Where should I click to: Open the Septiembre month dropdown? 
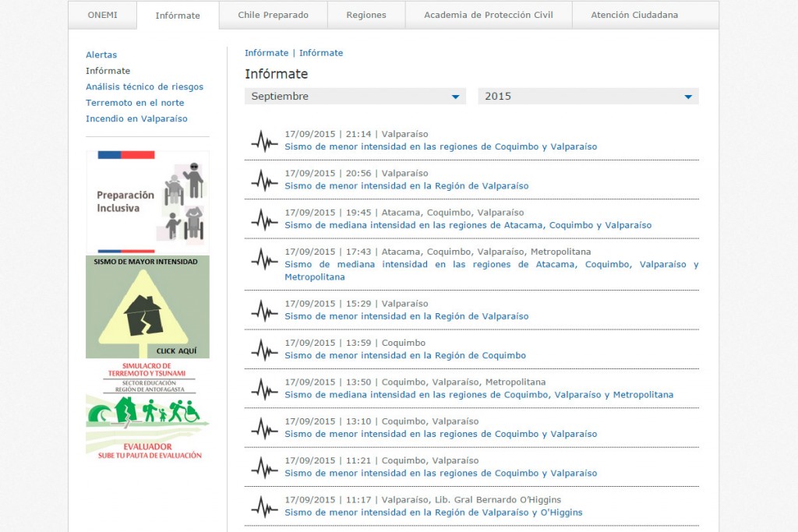click(355, 96)
